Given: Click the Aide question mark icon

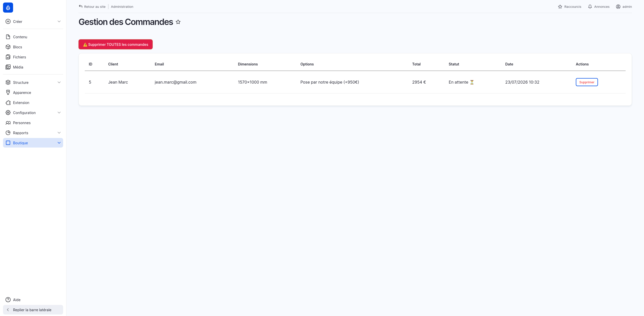Looking at the screenshot, I should [x=8, y=300].
